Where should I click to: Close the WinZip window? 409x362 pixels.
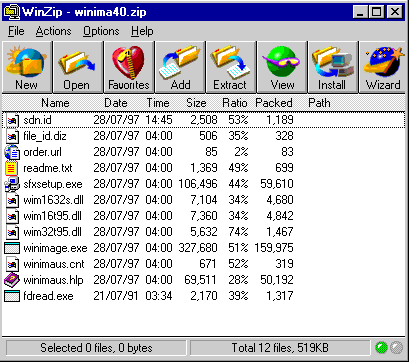(395, 12)
